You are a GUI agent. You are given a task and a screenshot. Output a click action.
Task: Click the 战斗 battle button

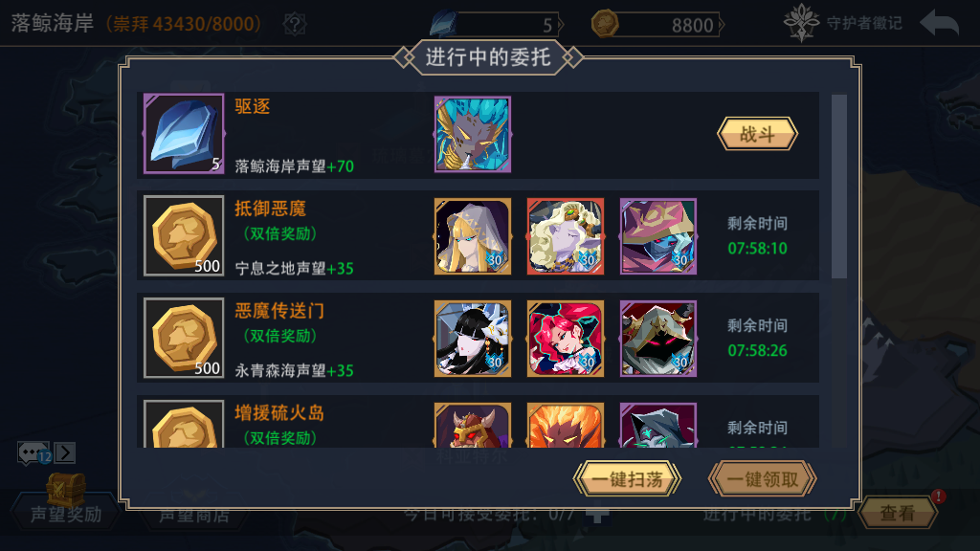click(x=757, y=134)
